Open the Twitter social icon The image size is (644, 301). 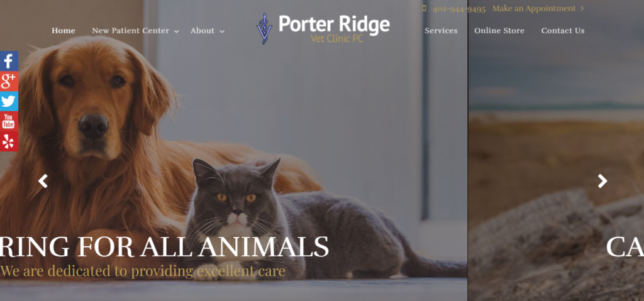point(9,101)
